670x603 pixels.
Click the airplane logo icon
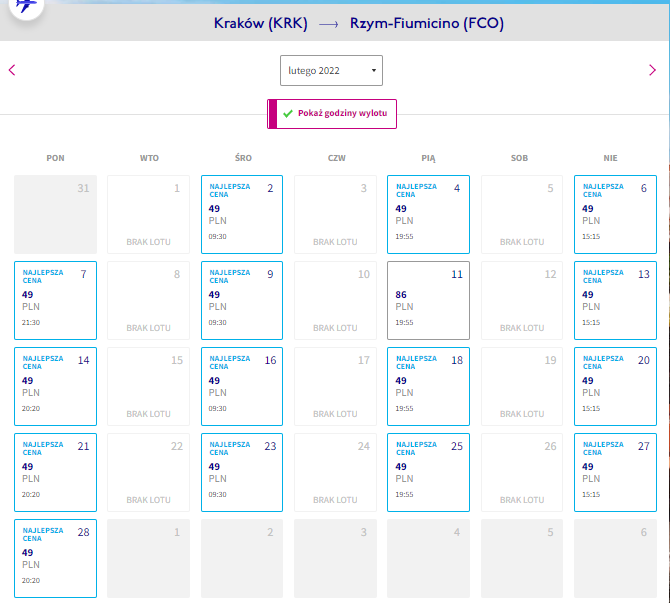pyautogui.click(x=26, y=6)
